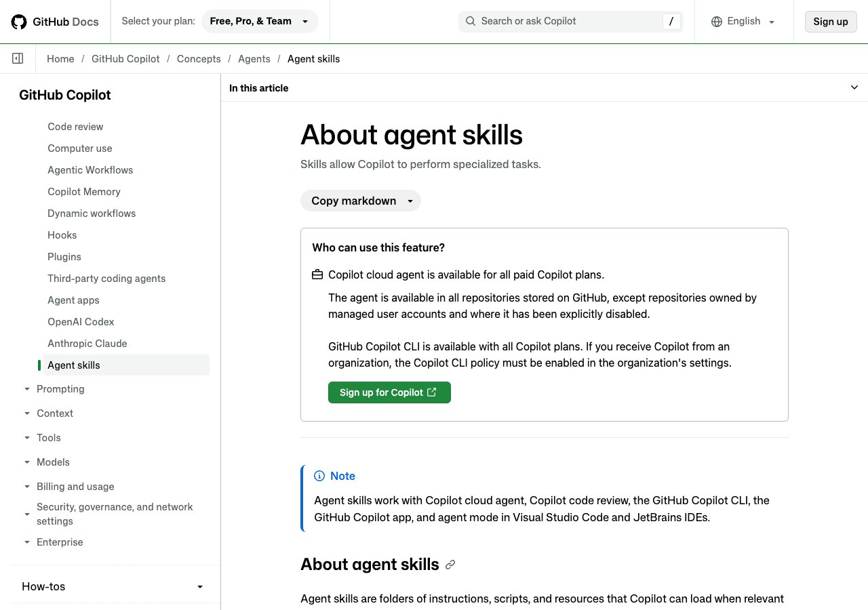Click the globe language icon

717,22
